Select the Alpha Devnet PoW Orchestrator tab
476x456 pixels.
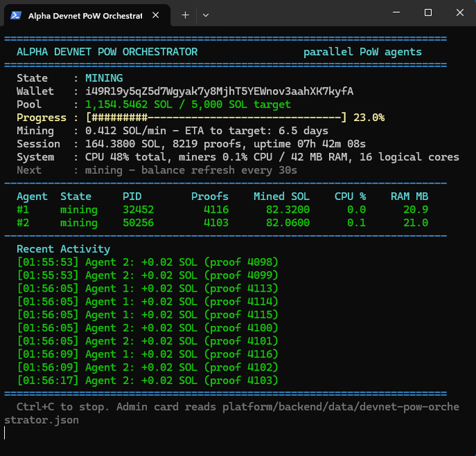87,15
